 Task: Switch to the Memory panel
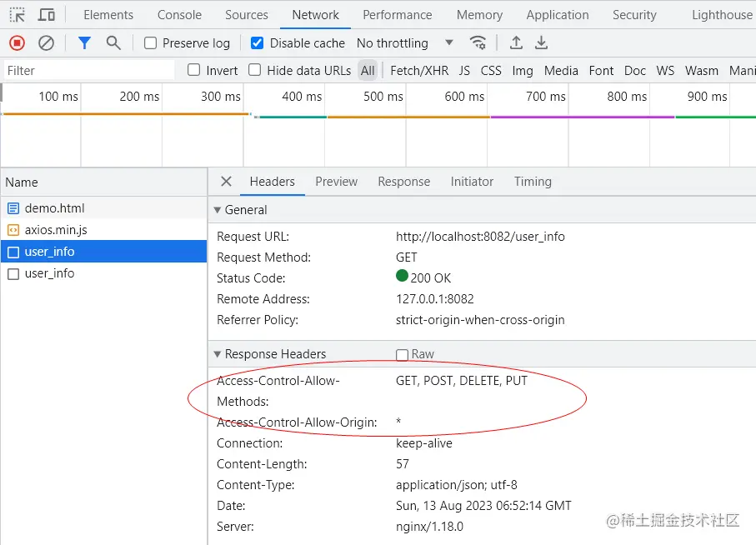click(x=480, y=15)
